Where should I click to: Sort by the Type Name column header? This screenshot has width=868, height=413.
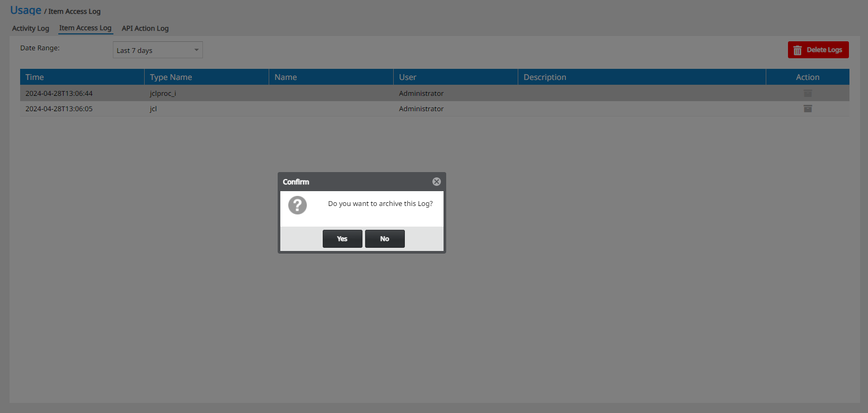tap(207, 77)
